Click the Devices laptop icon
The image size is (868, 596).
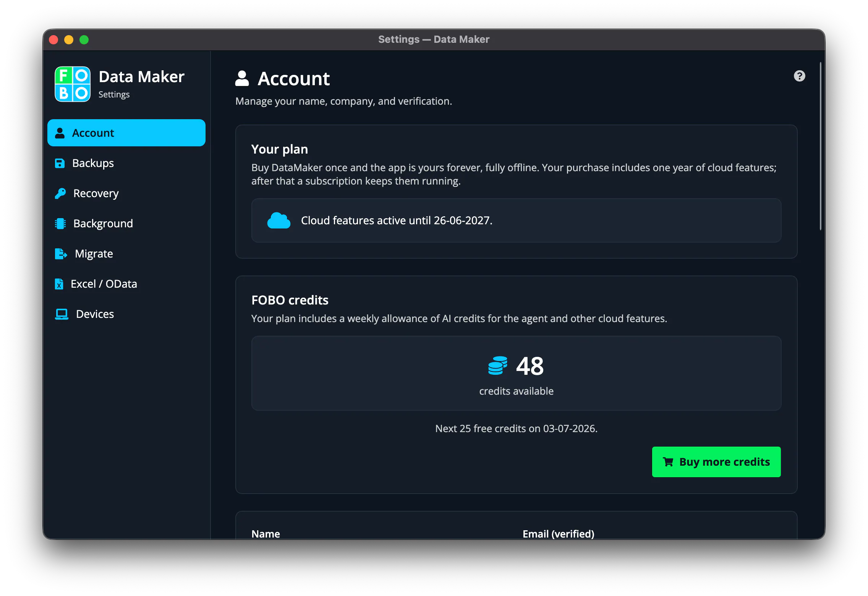(x=62, y=314)
